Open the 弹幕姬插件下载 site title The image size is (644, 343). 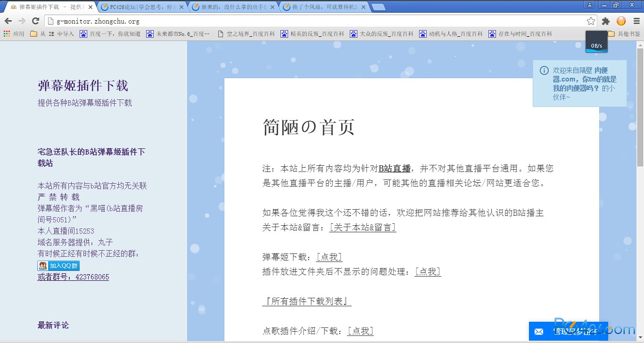click(x=83, y=85)
